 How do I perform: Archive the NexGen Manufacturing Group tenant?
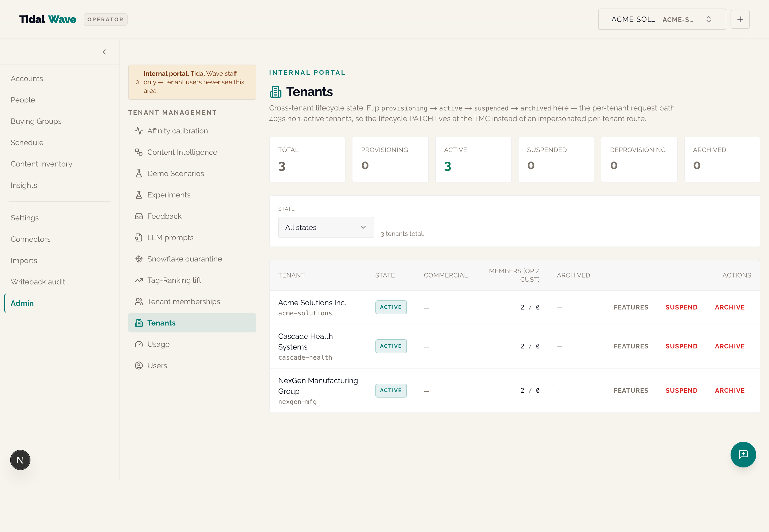(730, 390)
